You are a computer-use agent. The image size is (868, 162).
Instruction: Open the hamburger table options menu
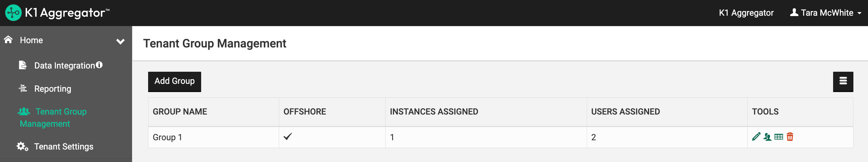click(843, 81)
